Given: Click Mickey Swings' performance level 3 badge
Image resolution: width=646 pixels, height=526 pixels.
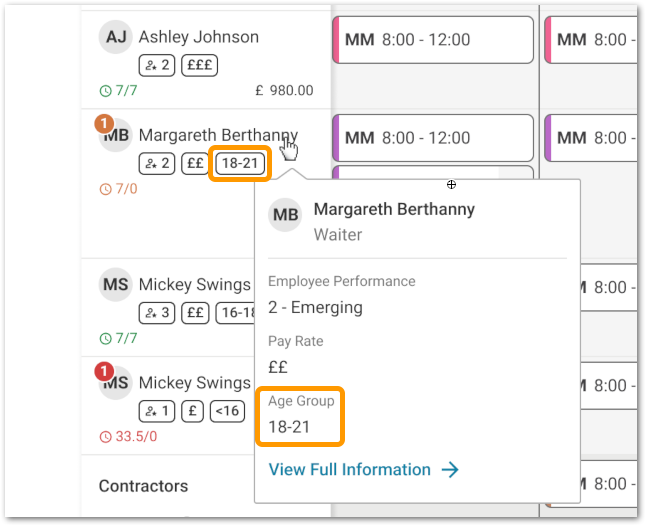Looking at the screenshot, I should click(158, 312).
